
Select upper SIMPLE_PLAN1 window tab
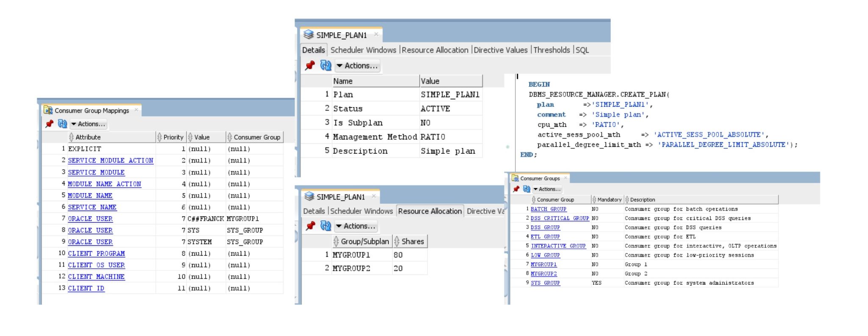pos(341,35)
